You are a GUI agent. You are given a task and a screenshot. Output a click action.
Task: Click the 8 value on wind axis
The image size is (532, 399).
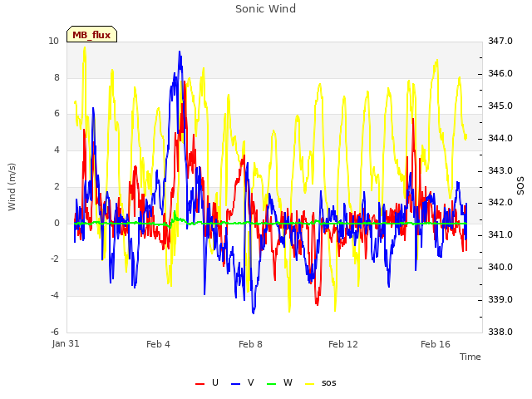57,77
